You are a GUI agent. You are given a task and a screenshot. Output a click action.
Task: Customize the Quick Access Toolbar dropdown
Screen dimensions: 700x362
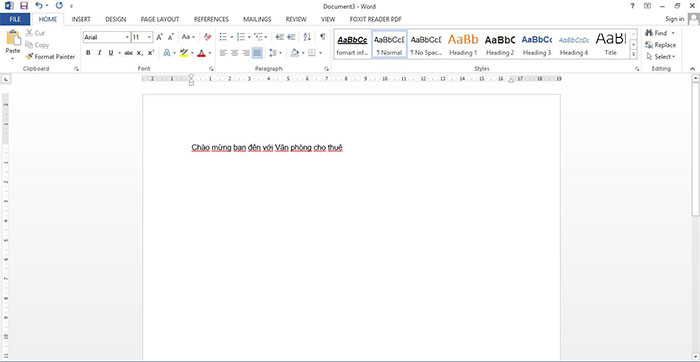[71, 6]
